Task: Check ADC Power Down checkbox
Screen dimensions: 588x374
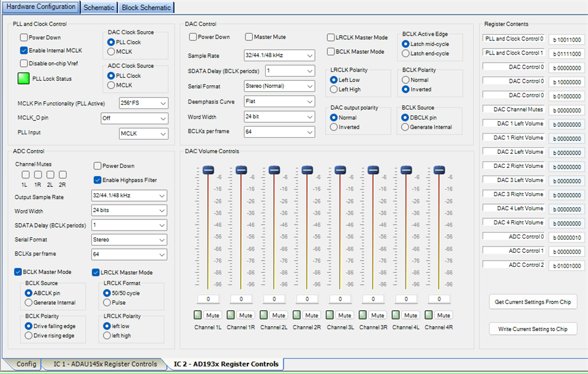Action: pyautogui.click(x=97, y=166)
